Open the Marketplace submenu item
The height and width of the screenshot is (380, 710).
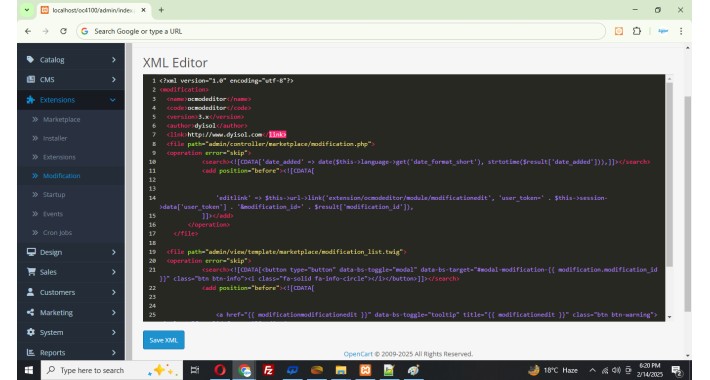tap(62, 119)
